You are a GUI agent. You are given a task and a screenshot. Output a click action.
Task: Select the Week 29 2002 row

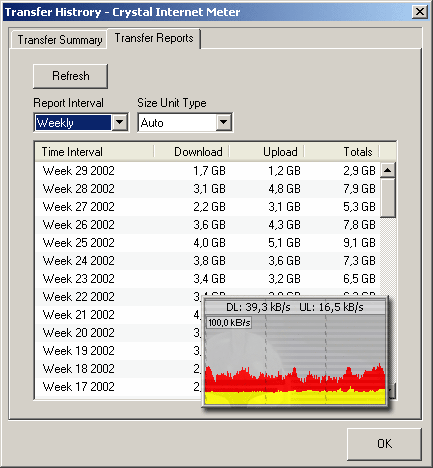tap(207, 171)
